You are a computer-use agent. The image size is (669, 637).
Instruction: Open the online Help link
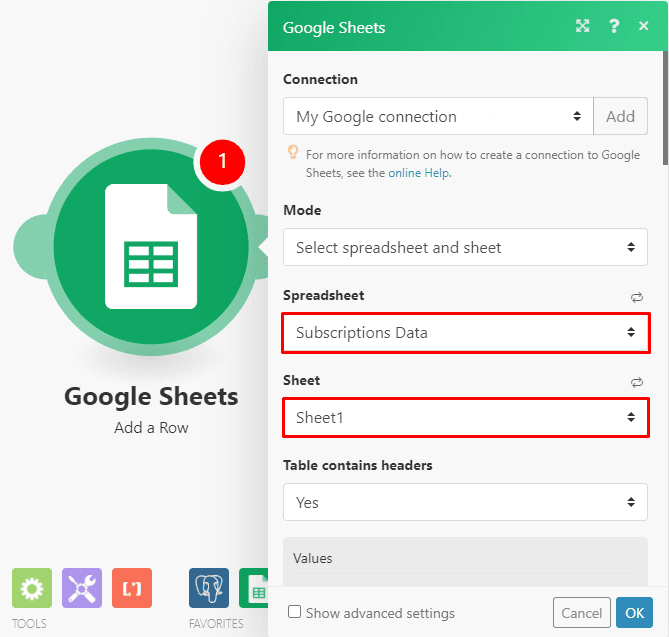419,173
